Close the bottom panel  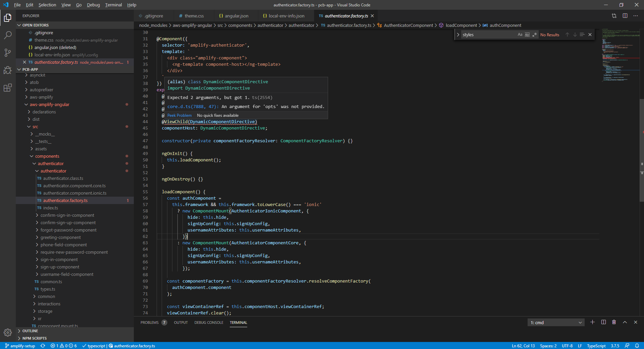636,322
